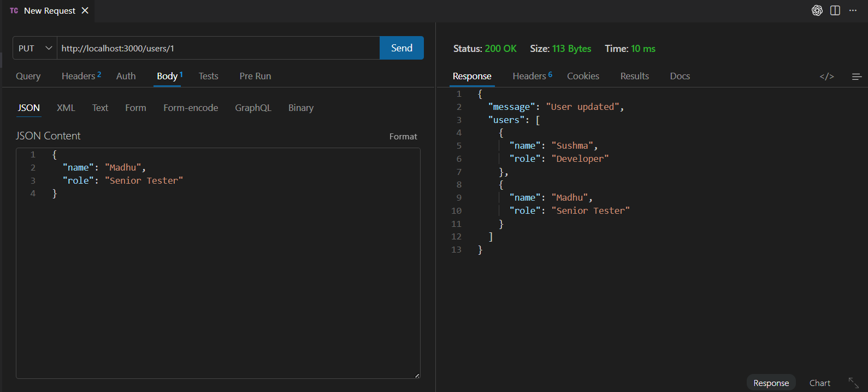
Task: Open the response options menu icon
Action: (857, 77)
